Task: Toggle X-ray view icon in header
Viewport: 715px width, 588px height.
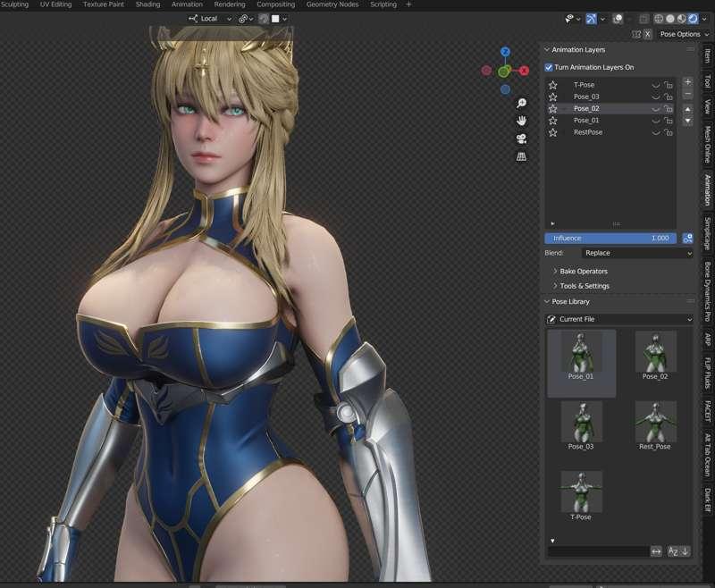Action: point(643,19)
